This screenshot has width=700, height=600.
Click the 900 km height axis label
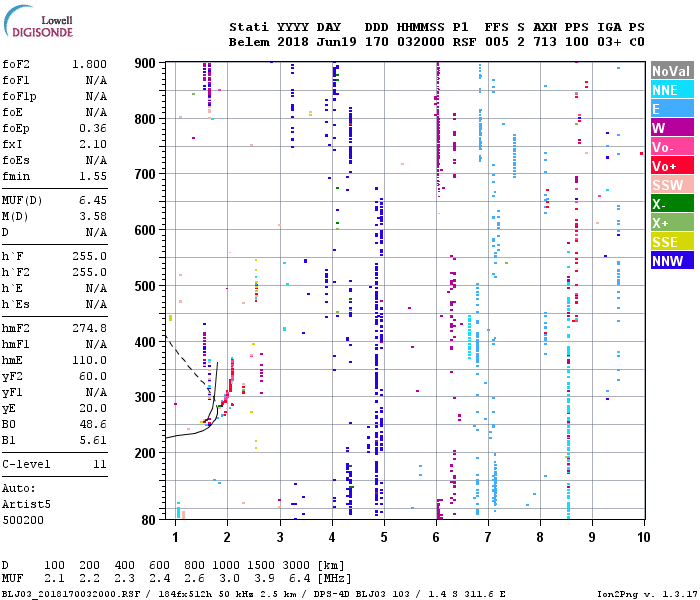[145, 63]
